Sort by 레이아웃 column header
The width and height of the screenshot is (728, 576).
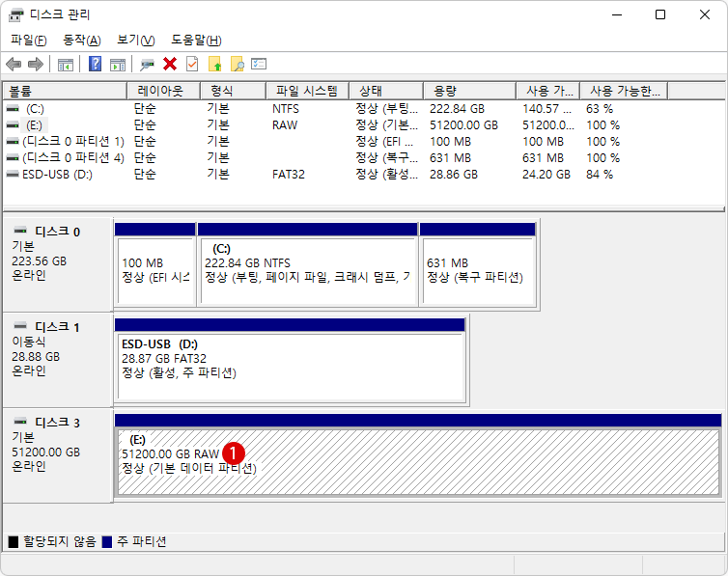coord(163,91)
